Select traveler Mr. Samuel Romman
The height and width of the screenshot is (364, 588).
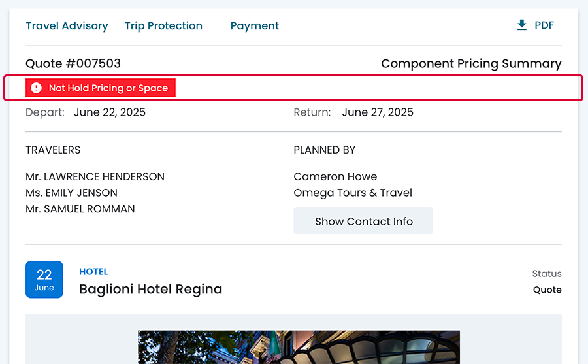80,209
